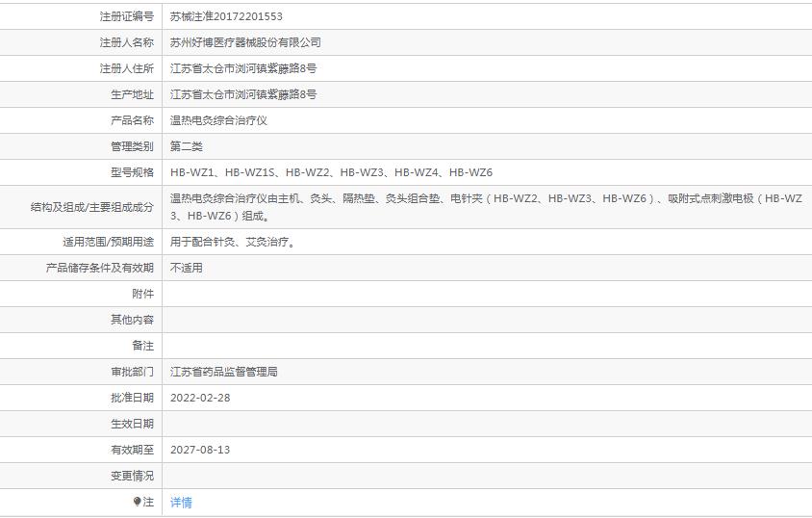Click the 不适用 storage value
The image size is (812, 518).
coord(187,268)
